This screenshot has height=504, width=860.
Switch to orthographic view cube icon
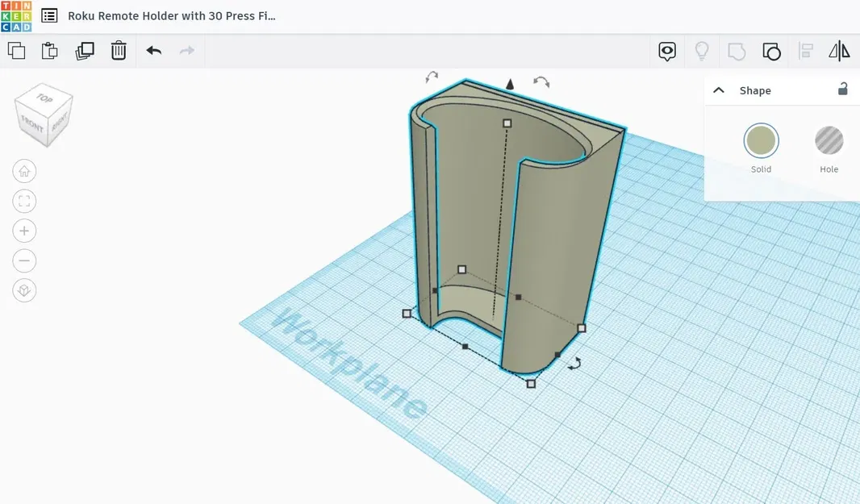24,290
